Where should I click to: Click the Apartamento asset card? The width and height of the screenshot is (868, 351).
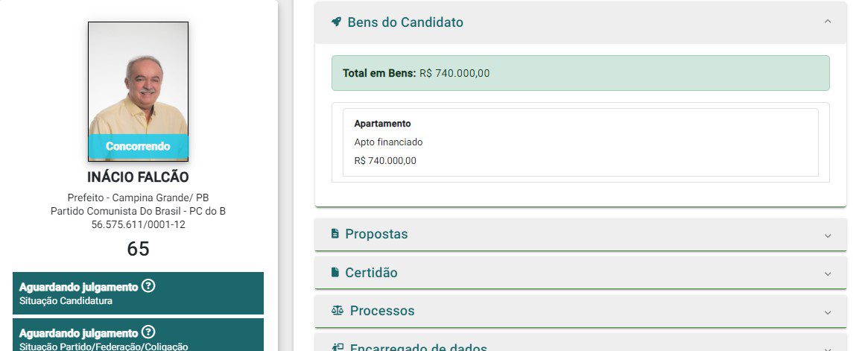coord(580,142)
